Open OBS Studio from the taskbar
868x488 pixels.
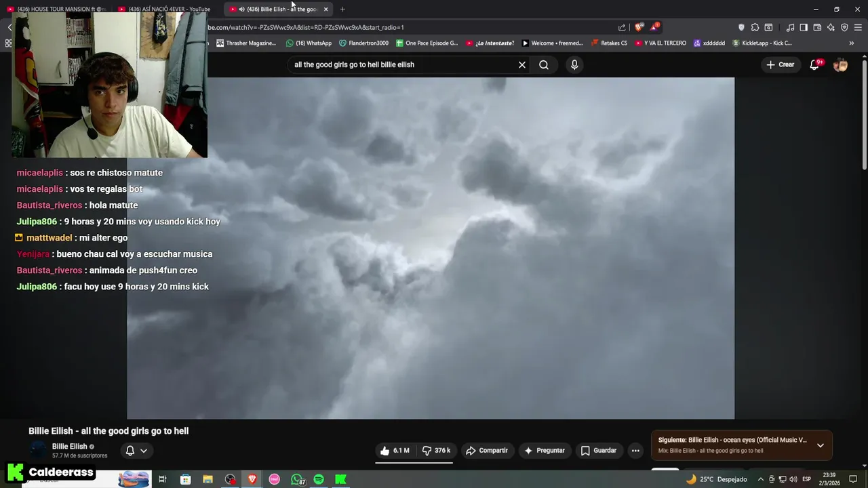click(x=230, y=479)
